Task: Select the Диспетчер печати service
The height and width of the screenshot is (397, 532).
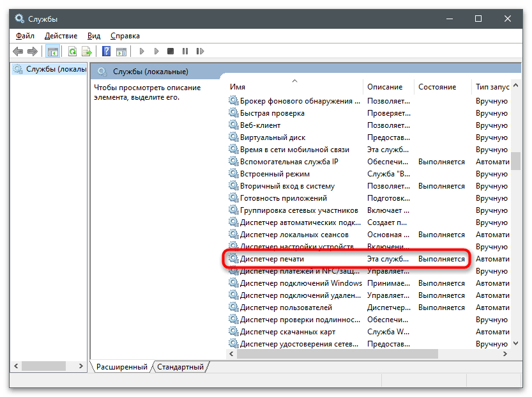Action: [271, 259]
